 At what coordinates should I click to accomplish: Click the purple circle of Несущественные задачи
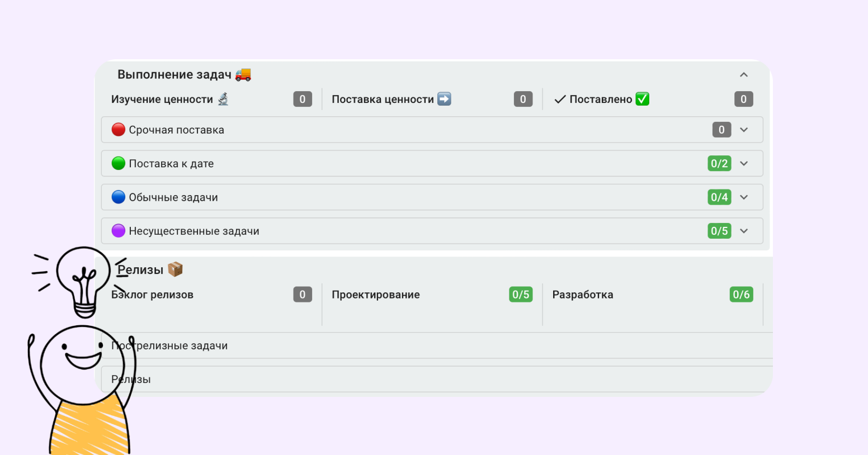pyautogui.click(x=119, y=231)
